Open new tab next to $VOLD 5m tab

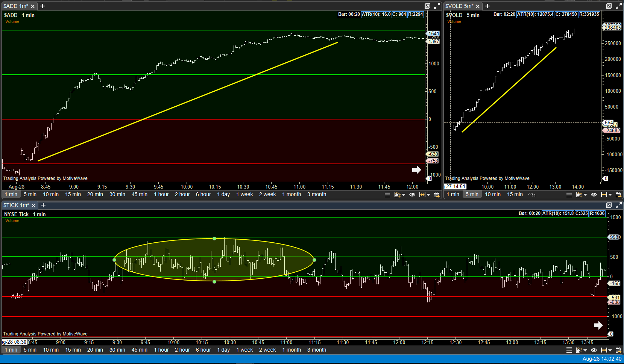487,6
